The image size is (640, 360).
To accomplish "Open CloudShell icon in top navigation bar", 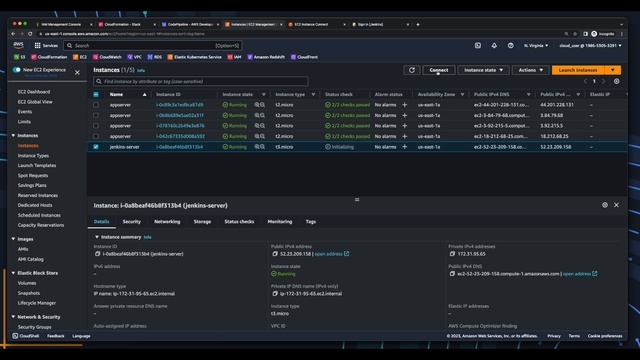I will [x=478, y=45].
